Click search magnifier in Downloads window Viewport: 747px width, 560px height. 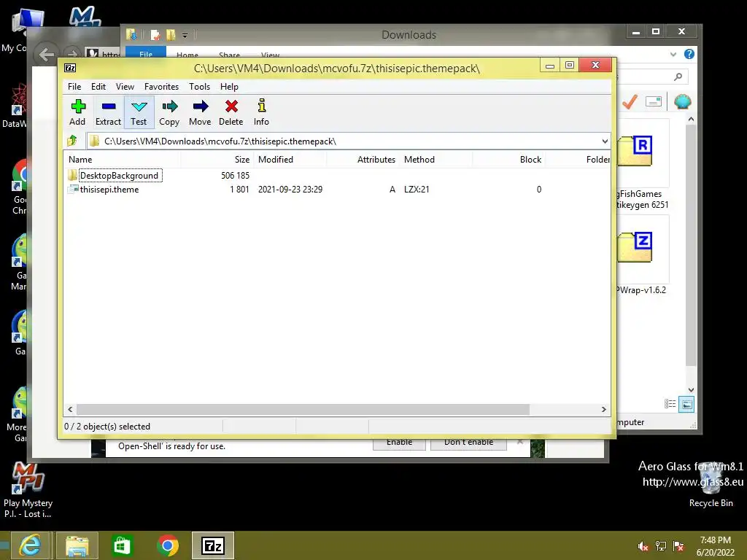(x=678, y=77)
